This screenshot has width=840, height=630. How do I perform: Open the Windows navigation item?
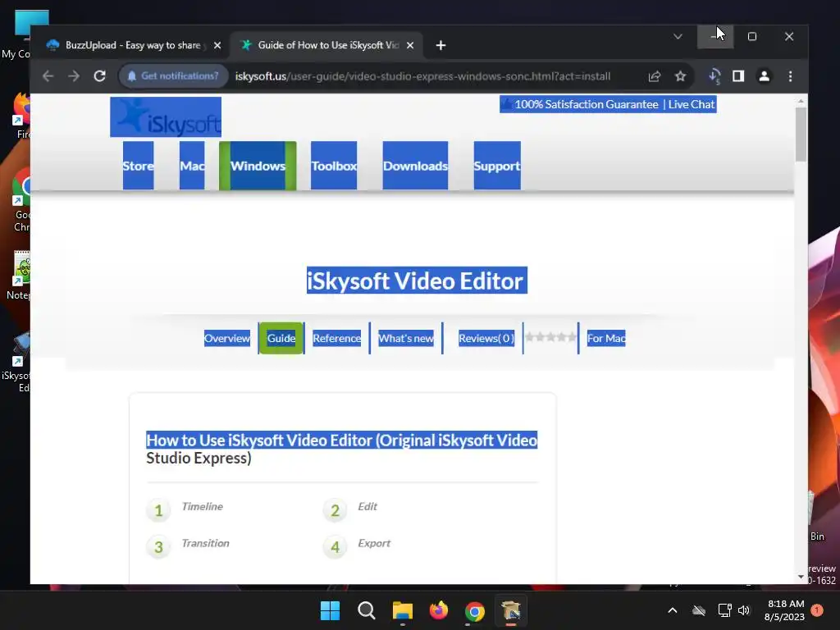258,166
